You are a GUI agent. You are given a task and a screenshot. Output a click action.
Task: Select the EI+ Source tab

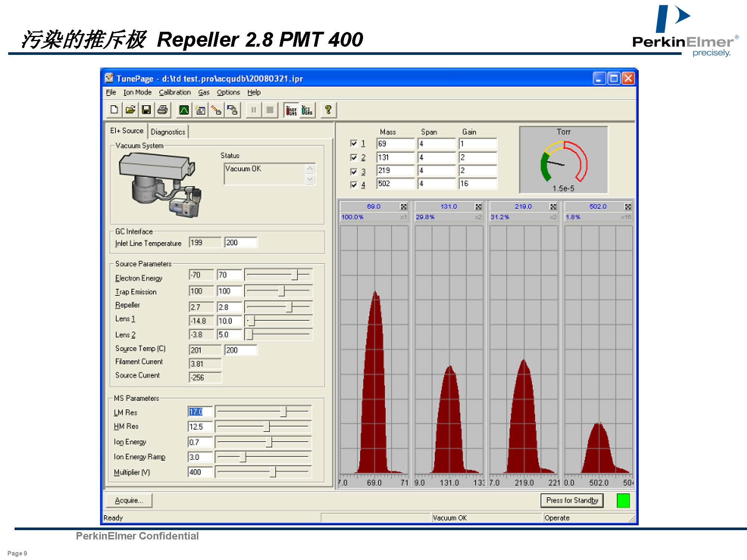tap(127, 131)
